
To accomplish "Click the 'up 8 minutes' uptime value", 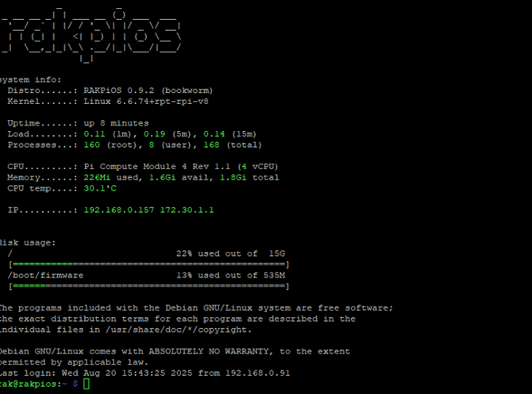I will click(116, 123).
